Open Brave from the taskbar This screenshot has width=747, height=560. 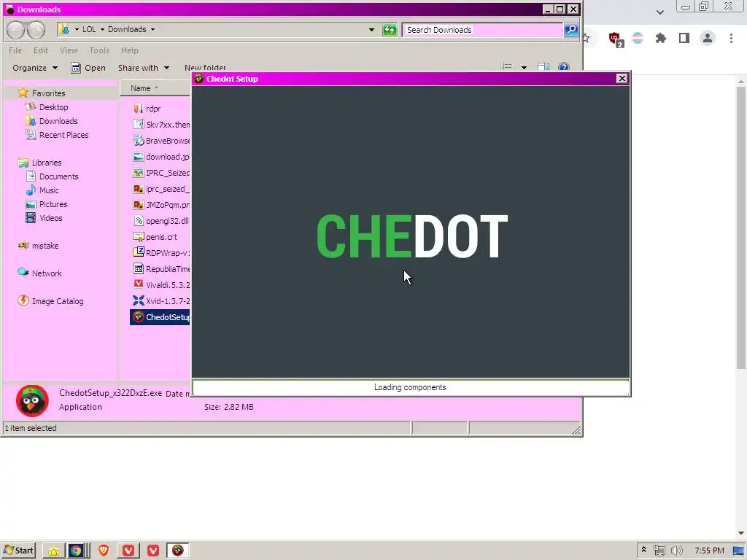click(x=104, y=551)
